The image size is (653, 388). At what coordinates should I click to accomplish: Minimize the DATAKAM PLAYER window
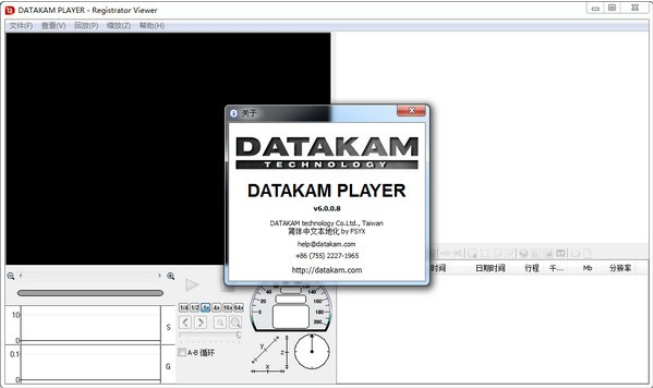coord(596,8)
